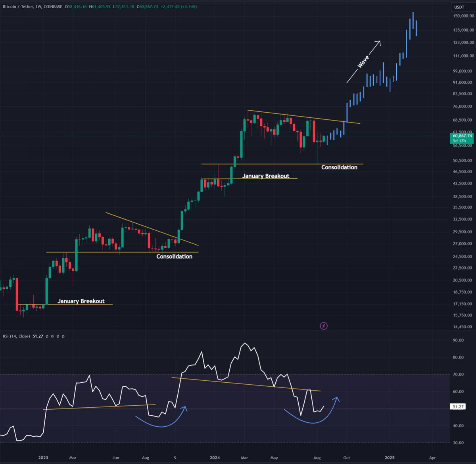
Task: Click the Apr time axis label
Action: [x=432, y=458]
